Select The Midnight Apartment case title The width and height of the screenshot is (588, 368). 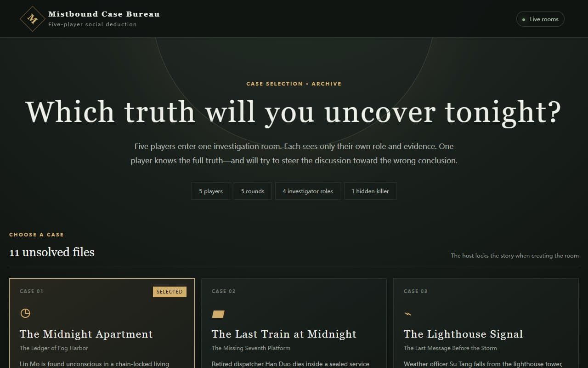coord(86,334)
